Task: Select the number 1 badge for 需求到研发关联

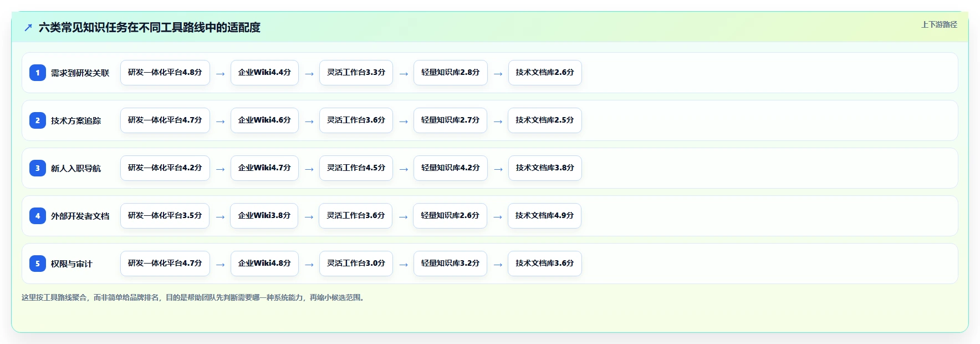Action: pos(38,73)
